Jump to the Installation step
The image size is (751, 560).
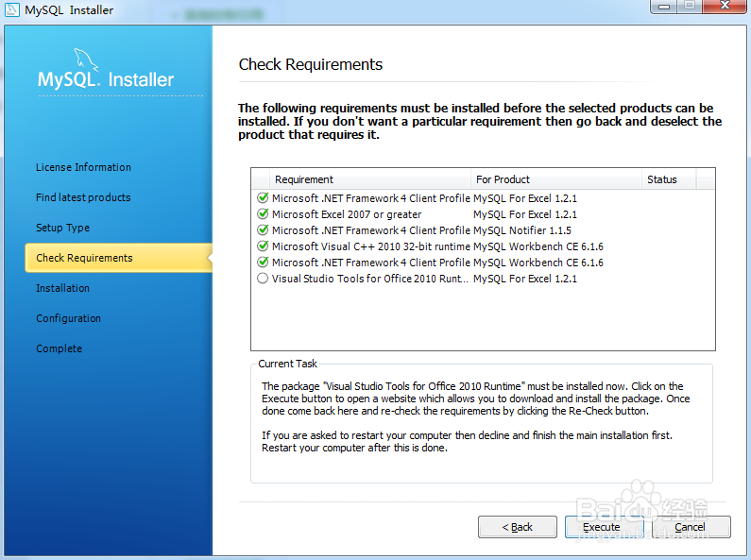click(62, 288)
